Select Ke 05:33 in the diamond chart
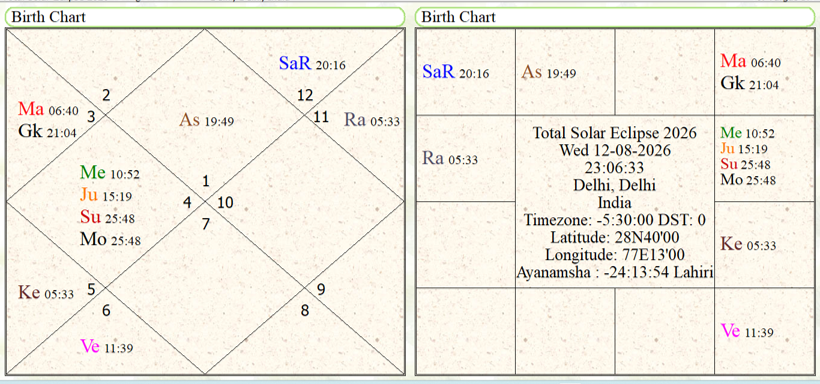820x384 pixels. click(45, 292)
